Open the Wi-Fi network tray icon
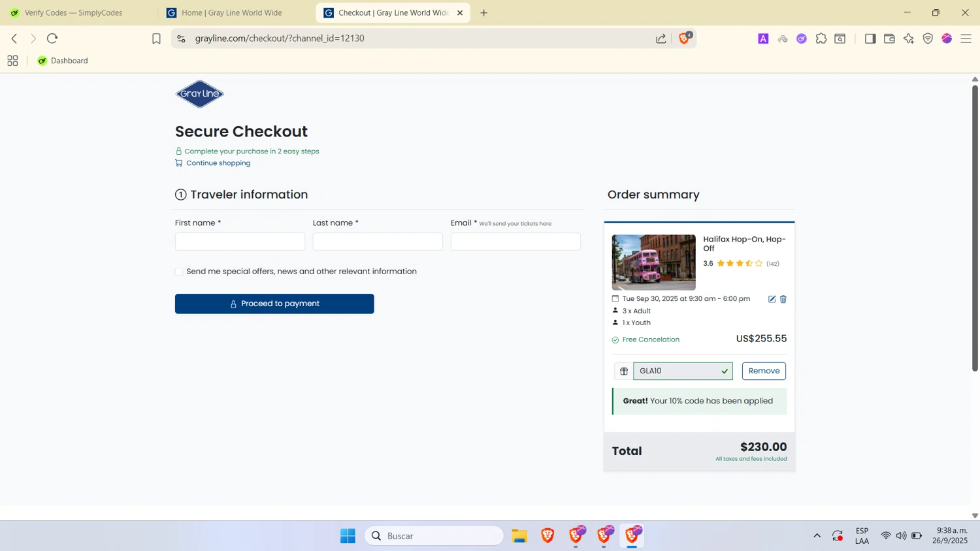The width and height of the screenshot is (980, 551). [886, 536]
